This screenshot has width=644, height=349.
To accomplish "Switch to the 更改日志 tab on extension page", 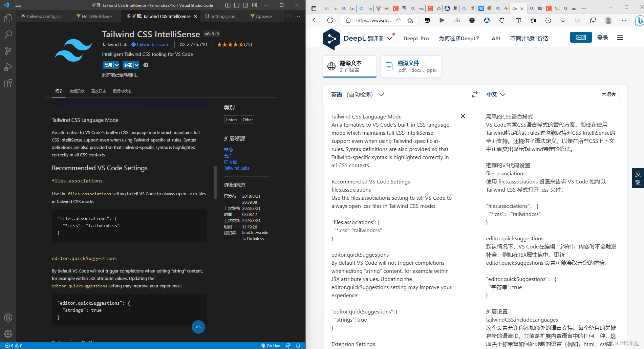I will coord(99,91).
